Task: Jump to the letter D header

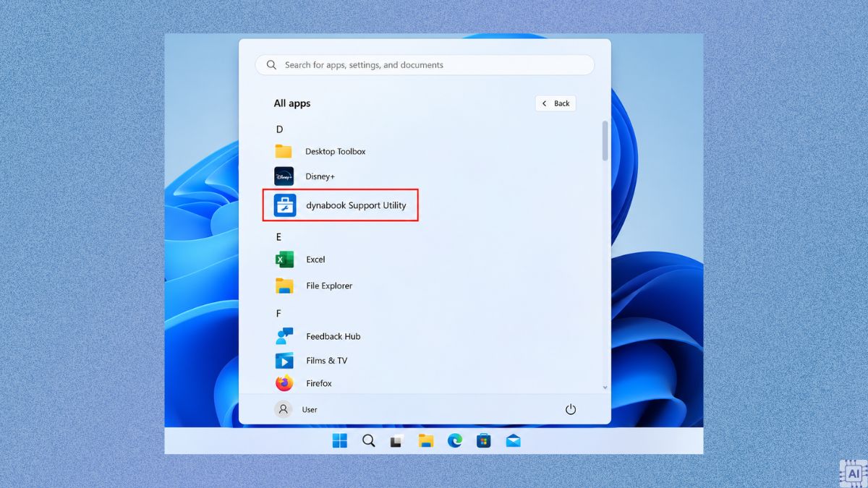Action: pos(279,129)
